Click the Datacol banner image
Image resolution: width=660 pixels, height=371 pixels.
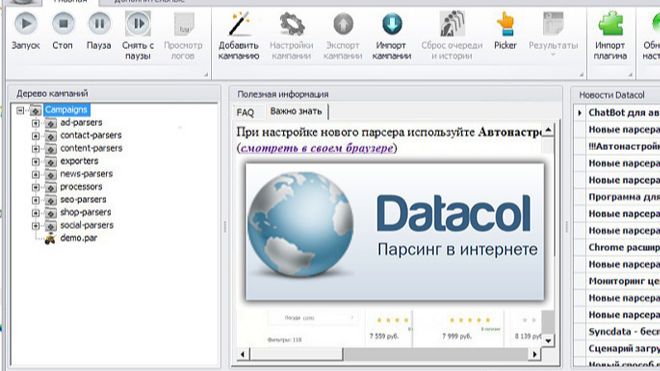(x=394, y=232)
